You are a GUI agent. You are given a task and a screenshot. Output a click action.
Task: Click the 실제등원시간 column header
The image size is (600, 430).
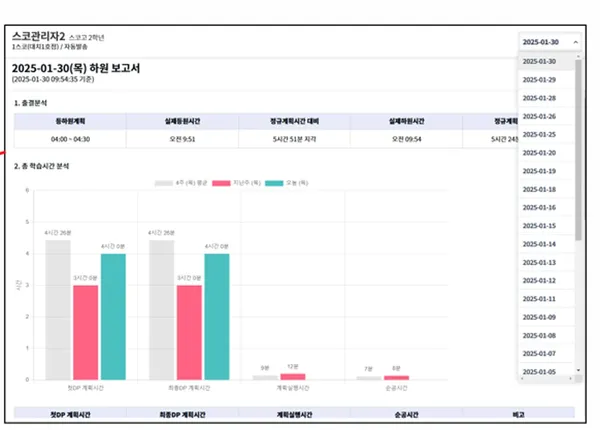pos(182,121)
